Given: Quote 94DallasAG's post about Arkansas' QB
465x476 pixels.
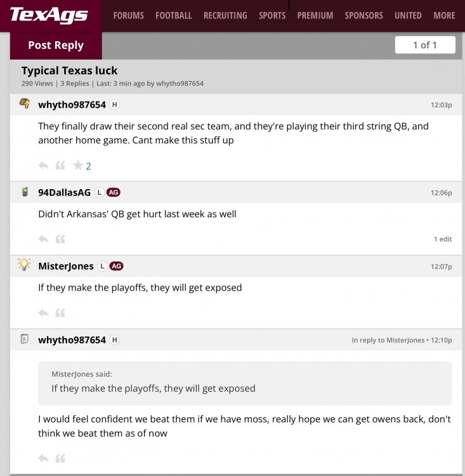Looking at the screenshot, I should (x=60, y=239).
